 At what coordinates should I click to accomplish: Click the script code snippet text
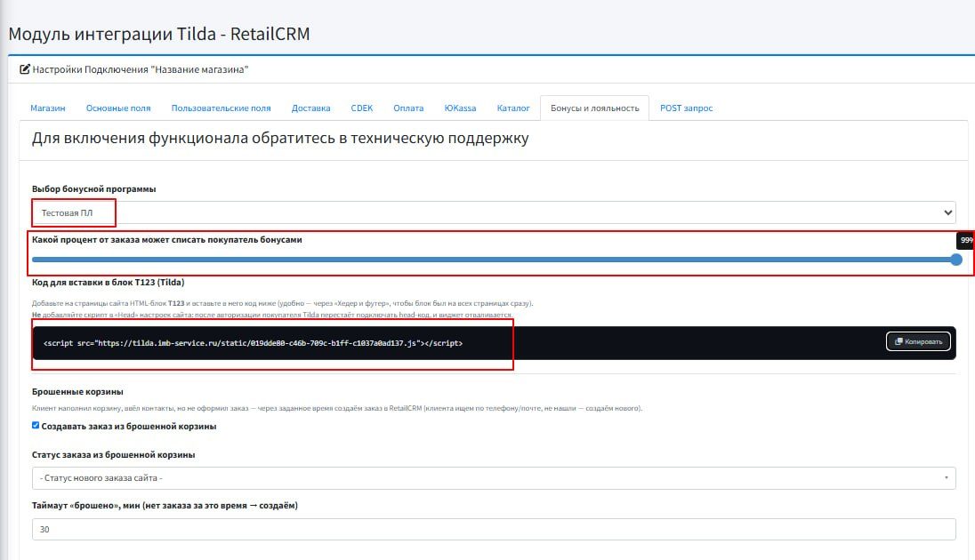coord(253,343)
